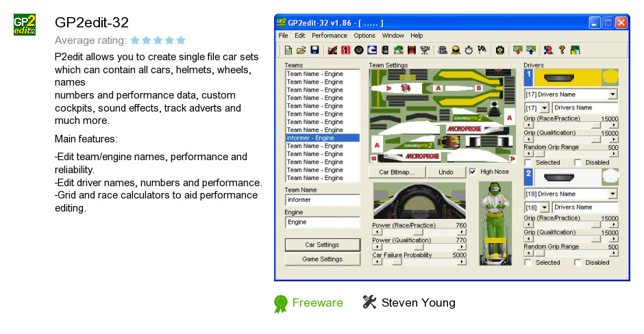Click the black tyre/wheel toolbar icon
The height and width of the screenshot is (334, 644).
358,50
